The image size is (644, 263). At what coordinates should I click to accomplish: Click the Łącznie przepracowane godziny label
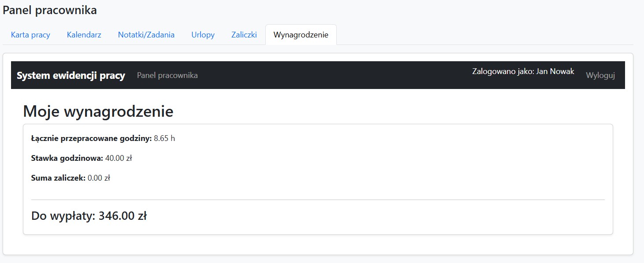click(x=91, y=138)
